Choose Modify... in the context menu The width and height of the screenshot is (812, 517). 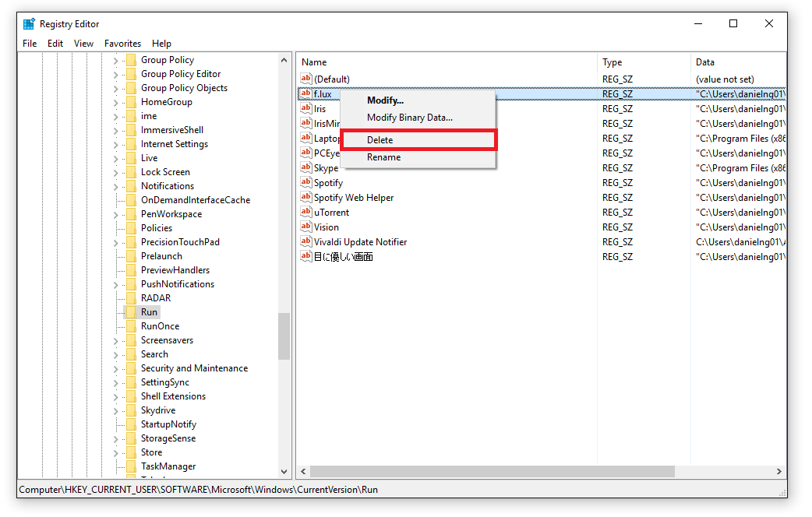click(x=418, y=100)
